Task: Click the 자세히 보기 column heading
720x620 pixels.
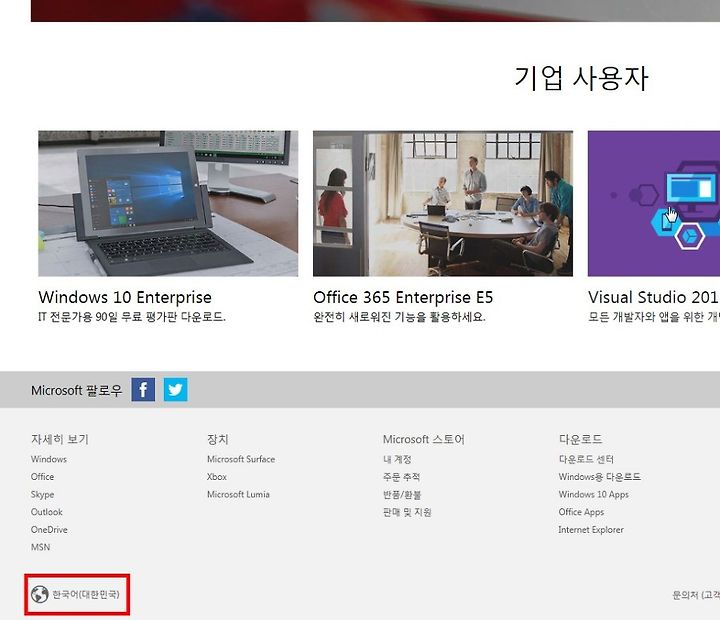Action: 60,440
